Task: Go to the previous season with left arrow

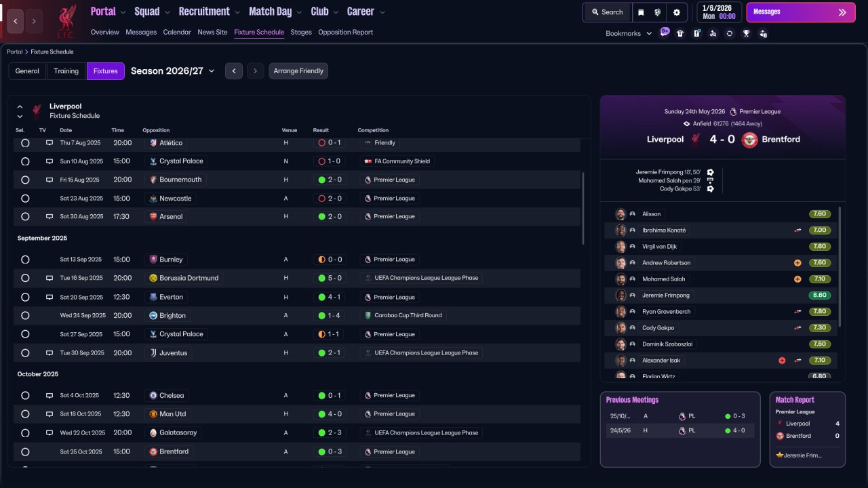Action: (234, 71)
